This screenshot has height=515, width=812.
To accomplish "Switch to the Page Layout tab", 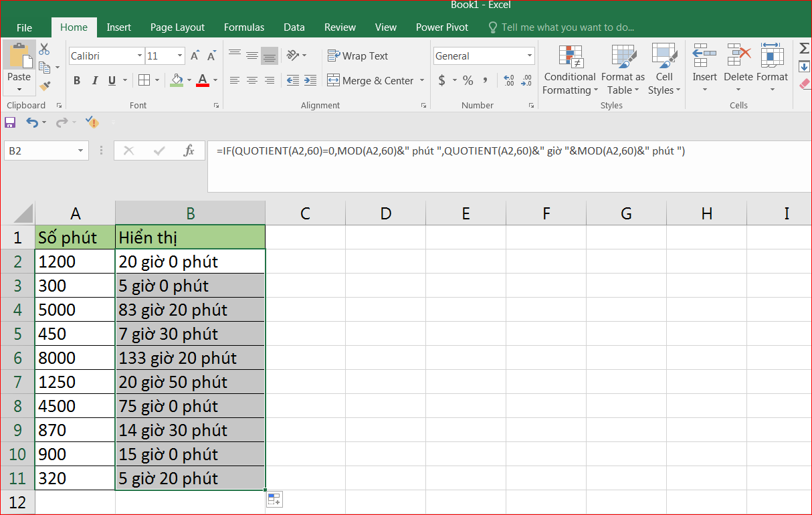I will pyautogui.click(x=177, y=27).
